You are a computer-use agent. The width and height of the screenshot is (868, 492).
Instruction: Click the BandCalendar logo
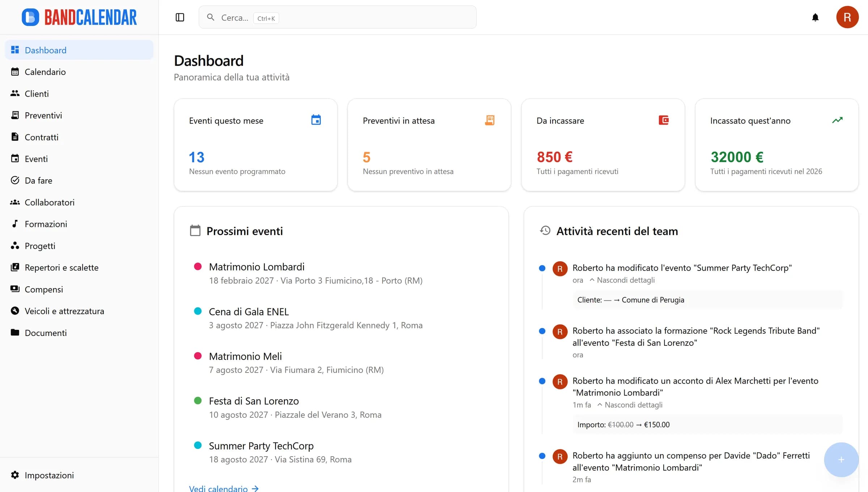79,17
